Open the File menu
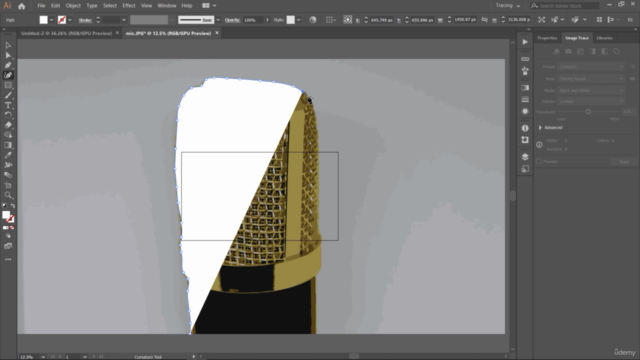The width and height of the screenshot is (640, 360). pyautogui.click(x=41, y=6)
